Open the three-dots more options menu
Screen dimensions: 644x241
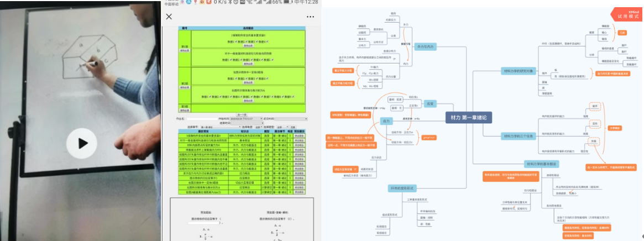point(311,17)
